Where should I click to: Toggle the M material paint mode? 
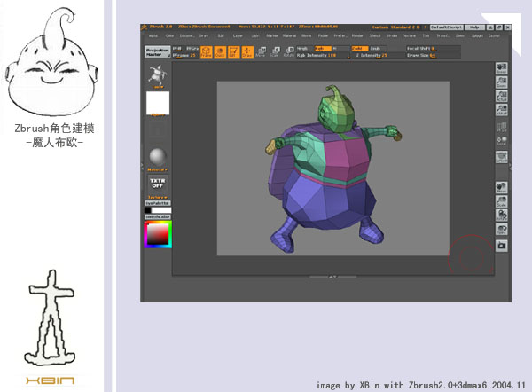(x=340, y=49)
